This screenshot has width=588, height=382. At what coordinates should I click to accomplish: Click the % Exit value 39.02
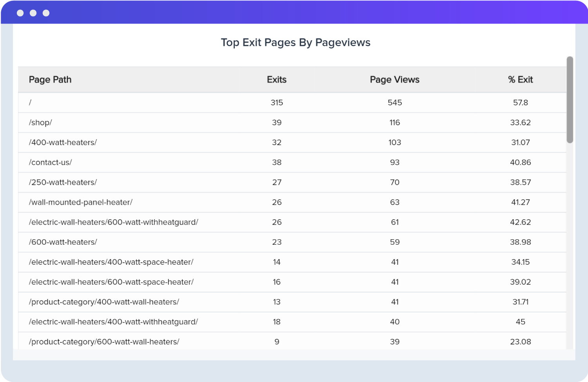click(521, 282)
